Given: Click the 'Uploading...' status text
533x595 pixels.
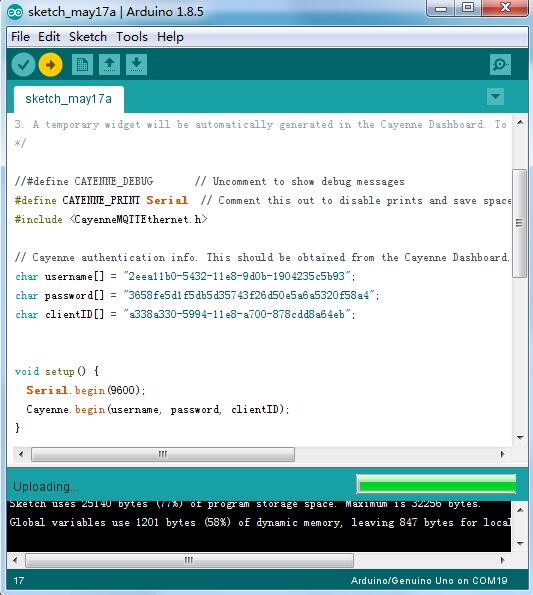Looking at the screenshot, I should tap(46, 487).
